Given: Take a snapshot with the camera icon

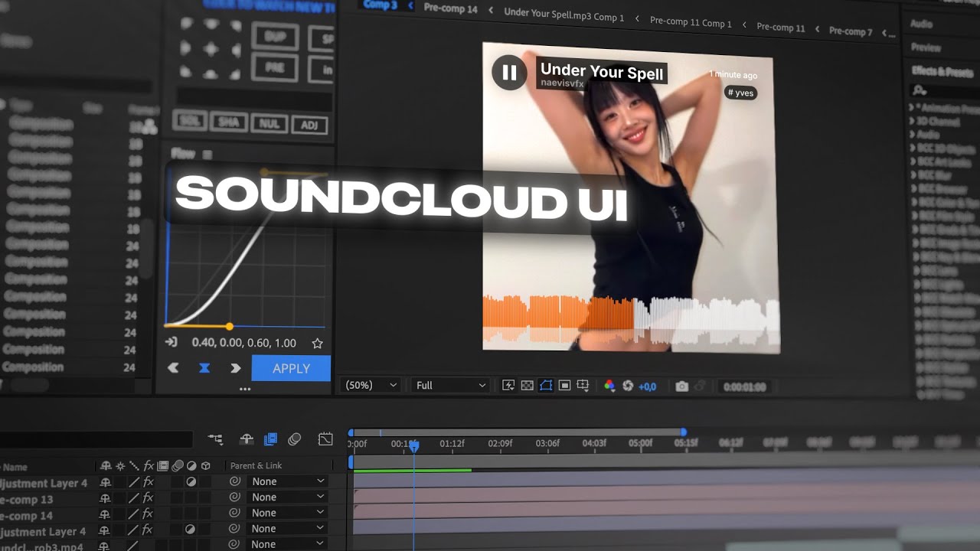Looking at the screenshot, I should pos(681,386).
